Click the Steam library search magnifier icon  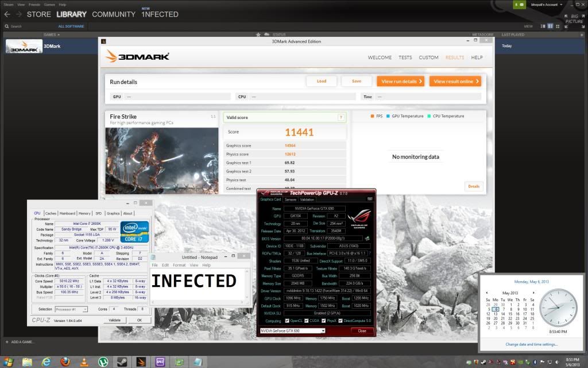point(7,26)
